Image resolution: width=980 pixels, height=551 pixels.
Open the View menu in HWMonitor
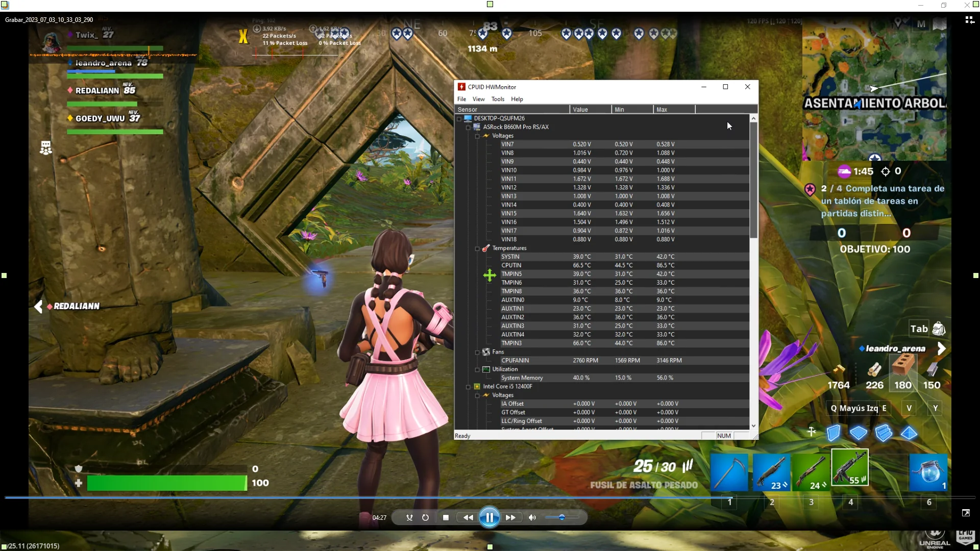478,99
